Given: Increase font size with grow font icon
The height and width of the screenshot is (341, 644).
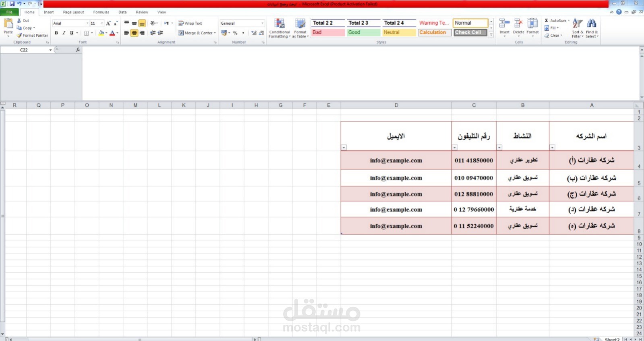Looking at the screenshot, I should tap(108, 23).
